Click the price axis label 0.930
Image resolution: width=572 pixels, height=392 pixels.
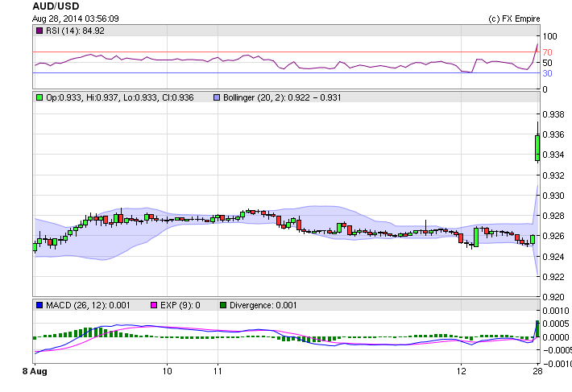pyautogui.click(x=553, y=196)
